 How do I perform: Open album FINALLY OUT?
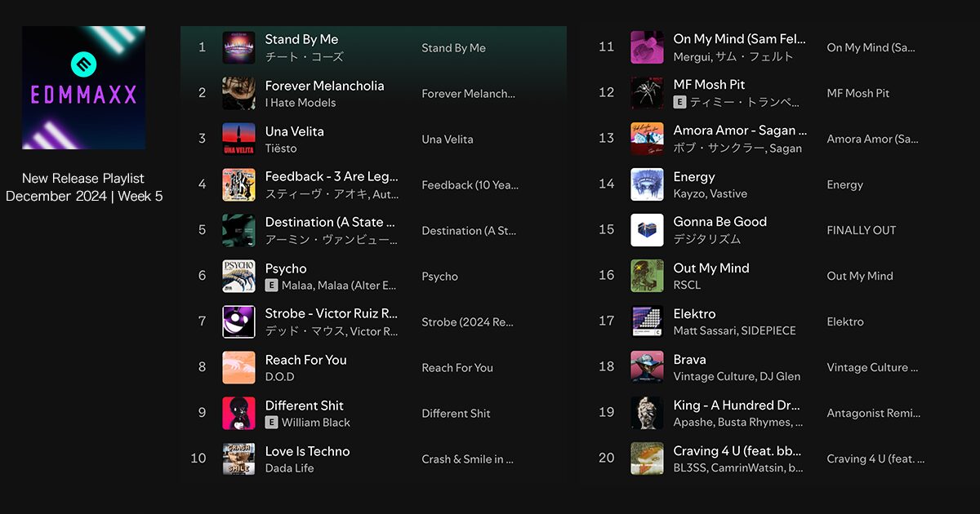(x=862, y=230)
